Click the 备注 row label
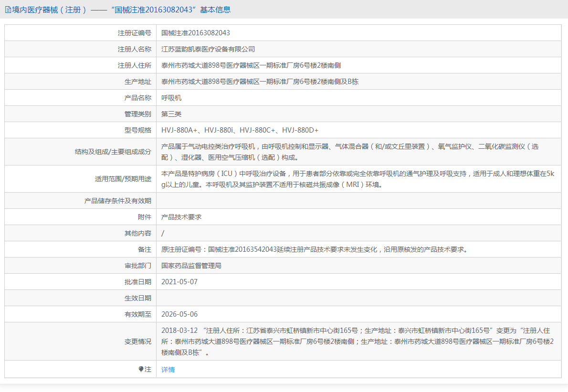The height and width of the screenshot is (392, 568). [x=144, y=249]
